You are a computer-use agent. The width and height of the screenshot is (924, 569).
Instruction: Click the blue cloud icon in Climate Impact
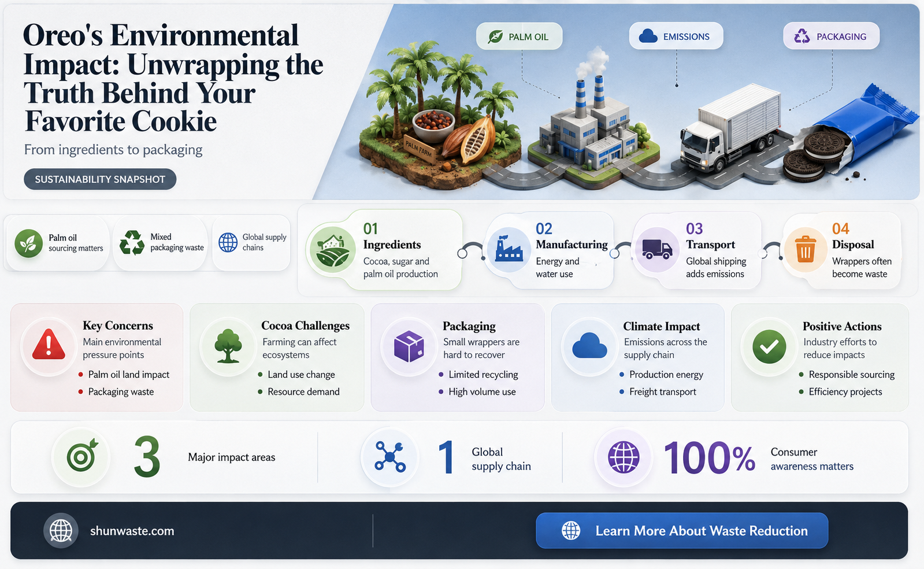(589, 346)
